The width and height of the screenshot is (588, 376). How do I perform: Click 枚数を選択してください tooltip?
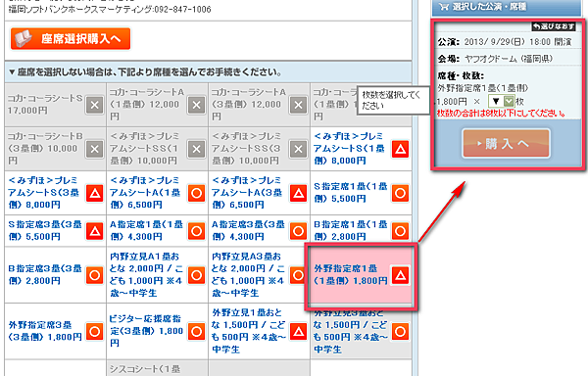click(x=392, y=101)
